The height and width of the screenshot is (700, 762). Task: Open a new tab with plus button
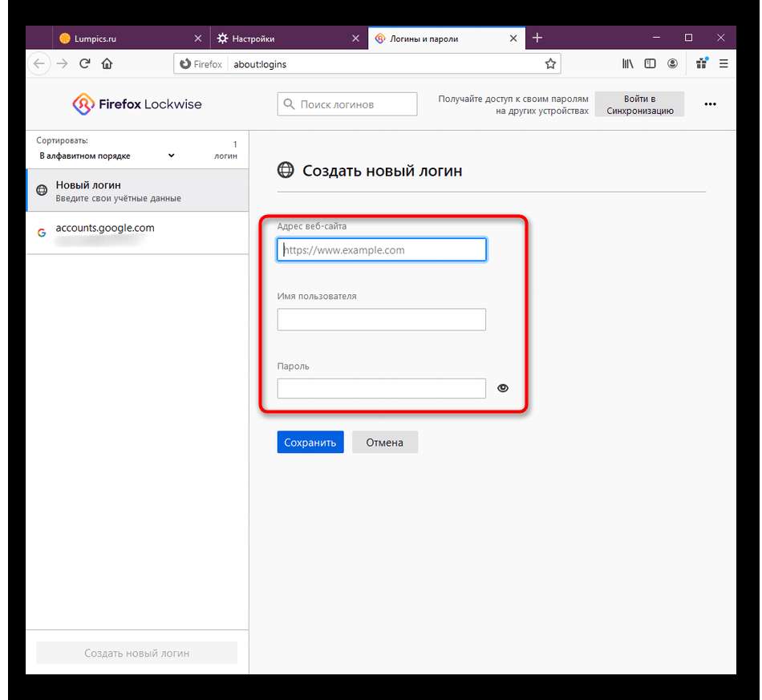(x=537, y=38)
